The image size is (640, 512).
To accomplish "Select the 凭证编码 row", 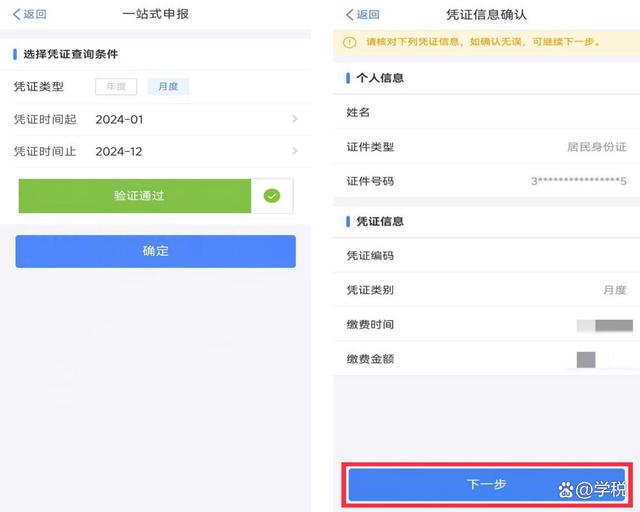I will click(487, 256).
